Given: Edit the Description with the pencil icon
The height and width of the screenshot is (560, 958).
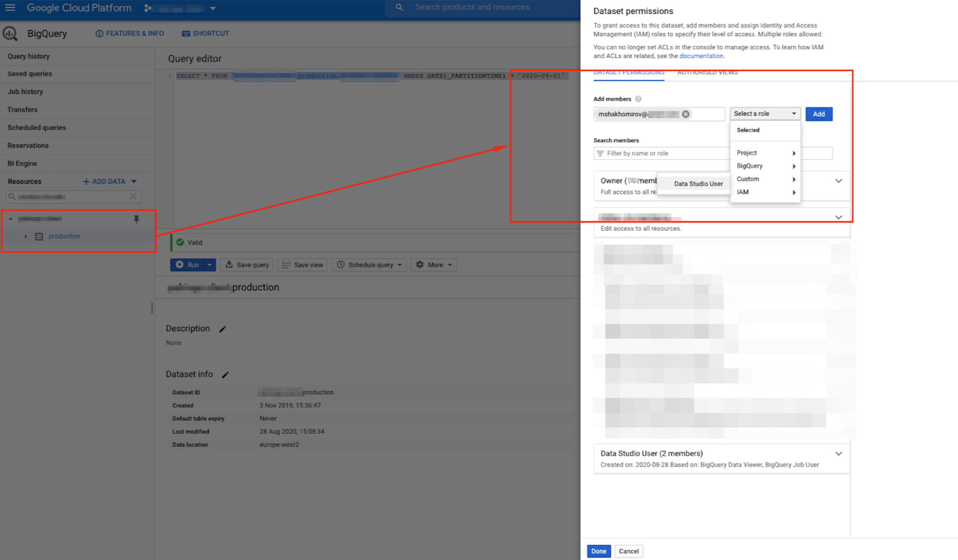Looking at the screenshot, I should tap(223, 329).
